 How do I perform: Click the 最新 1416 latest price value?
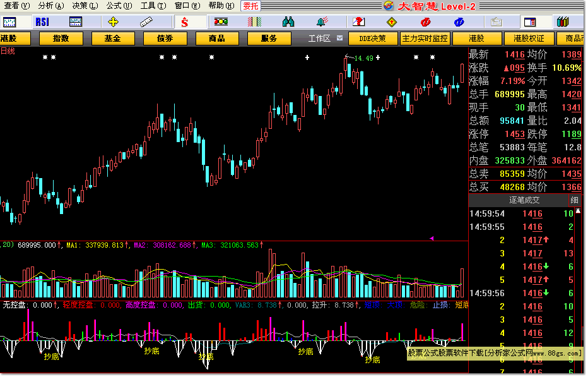tap(515, 54)
